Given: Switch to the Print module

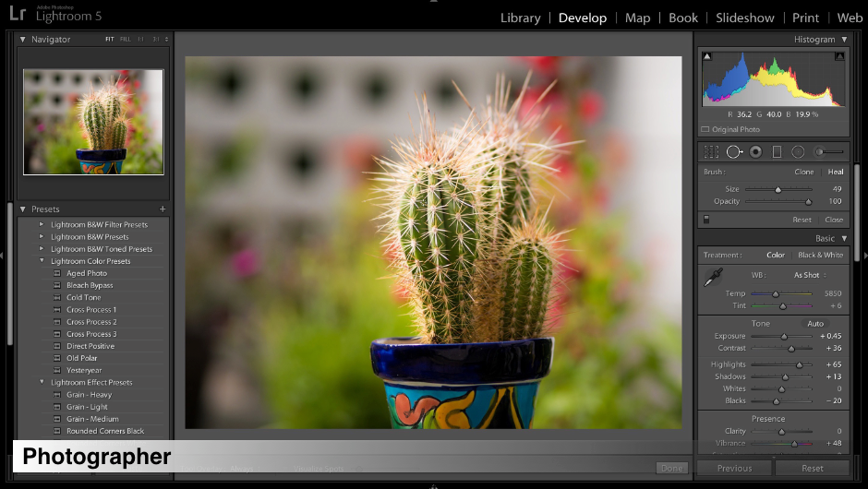Looking at the screenshot, I should click(x=805, y=18).
